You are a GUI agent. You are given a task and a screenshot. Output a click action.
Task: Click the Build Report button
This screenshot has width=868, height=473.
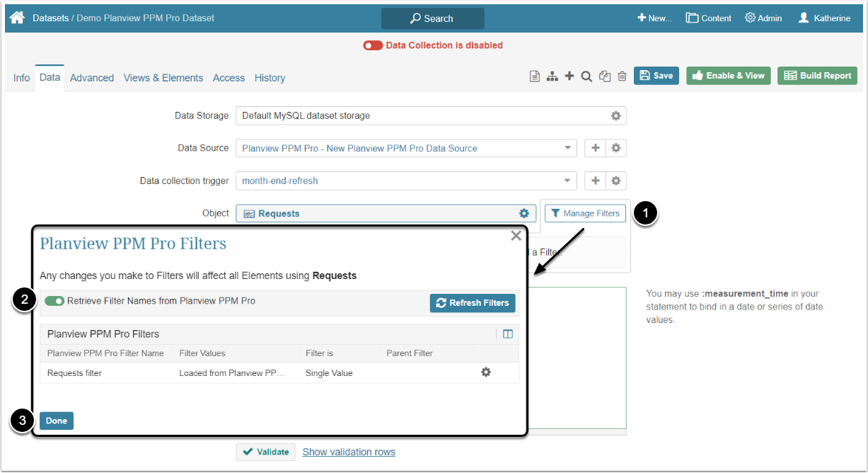coord(817,76)
